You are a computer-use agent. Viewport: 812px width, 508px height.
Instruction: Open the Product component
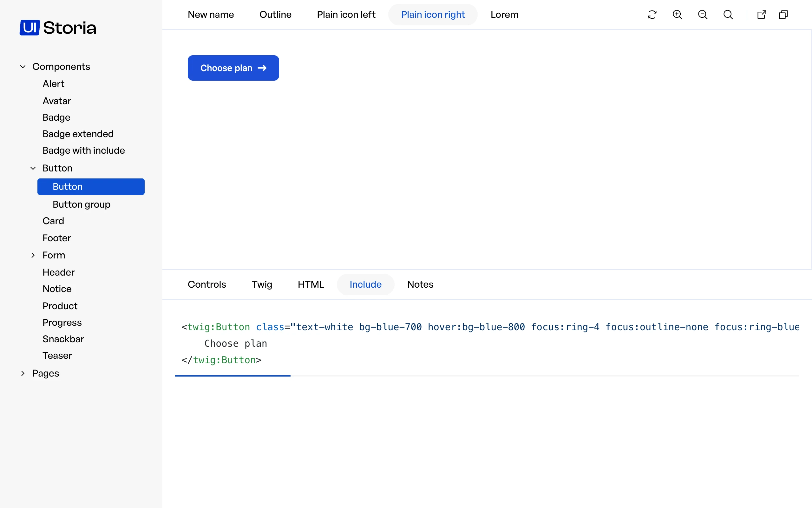point(60,306)
